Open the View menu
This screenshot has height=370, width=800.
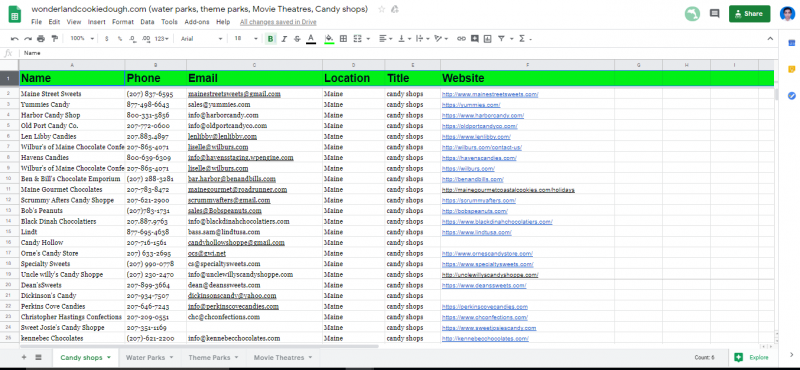[x=74, y=22]
